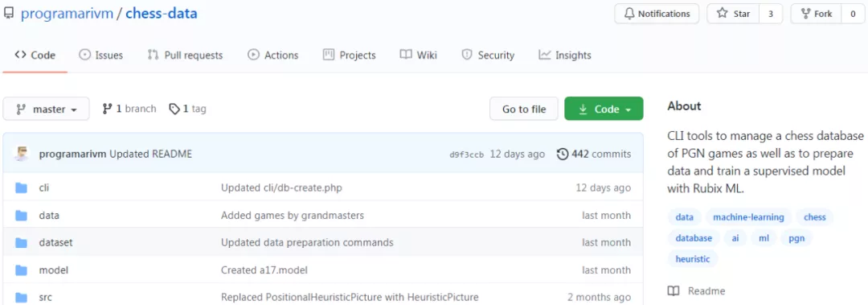This screenshot has width=868, height=305.
Task: Fork the chess-data repository
Action: pyautogui.click(x=816, y=14)
